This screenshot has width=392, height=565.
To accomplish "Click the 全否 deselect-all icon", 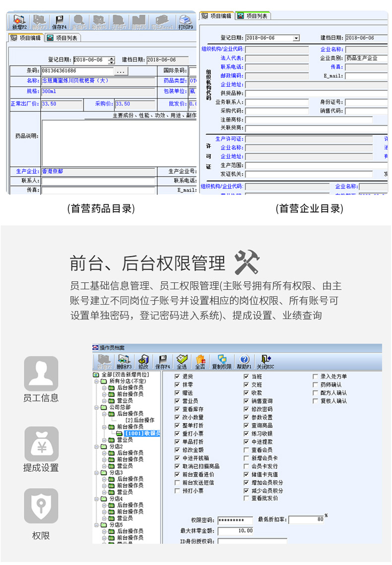I will (200, 362).
